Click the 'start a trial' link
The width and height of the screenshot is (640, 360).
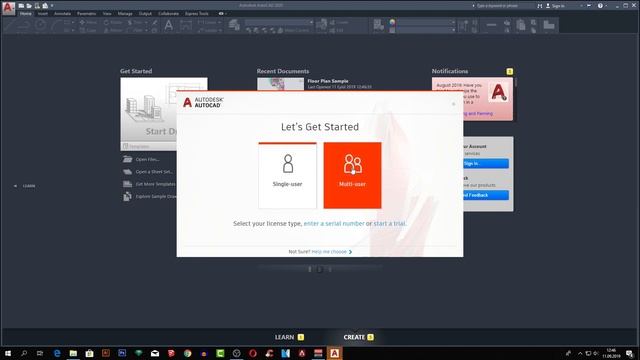(389, 224)
